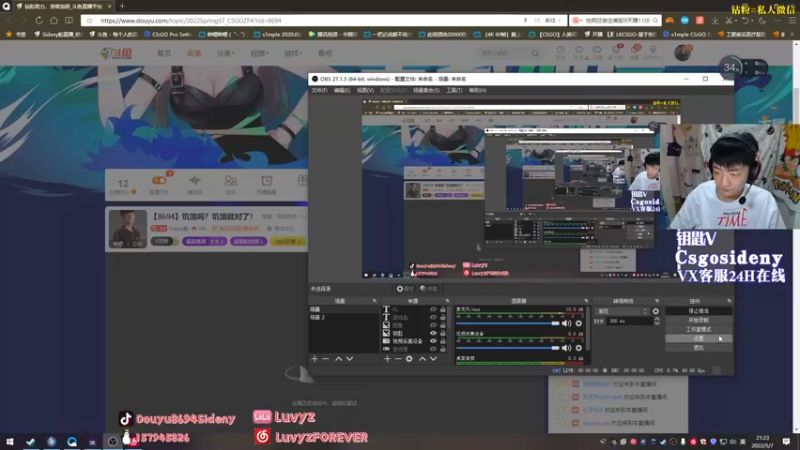Image resolution: width=800 pixels, height=450 pixels.
Task: Remove selected source with minus icon
Action: [x=398, y=359]
